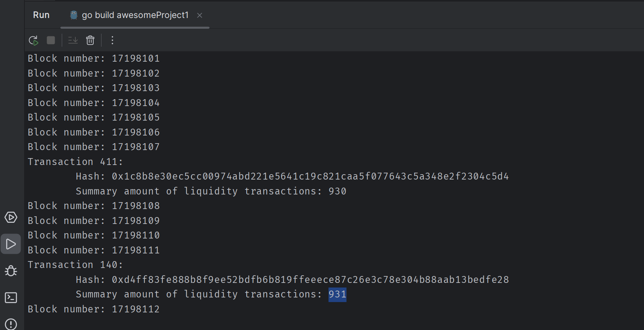
Task: Click the Transaction 411 hash value
Action: click(x=310, y=176)
